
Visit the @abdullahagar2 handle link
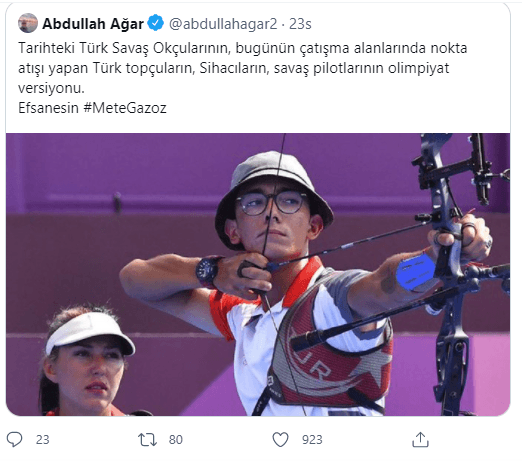click(223, 24)
